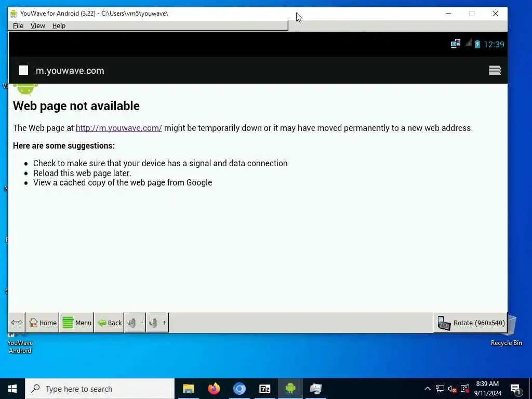Click the resize arrows button in bottom toolbar
Screen dimensions: 532x399
17,323
